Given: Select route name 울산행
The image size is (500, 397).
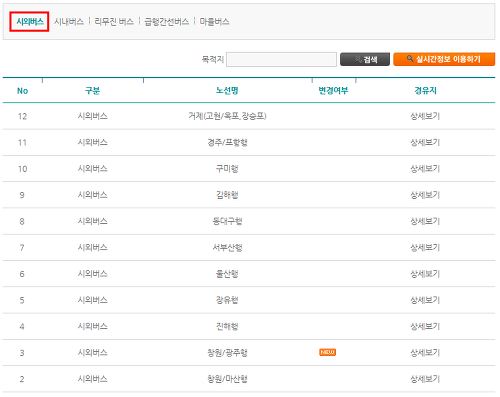Looking at the screenshot, I should pos(227,274).
